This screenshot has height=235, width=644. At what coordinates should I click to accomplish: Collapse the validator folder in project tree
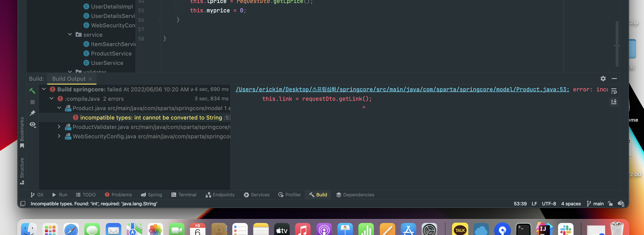(70, 72)
